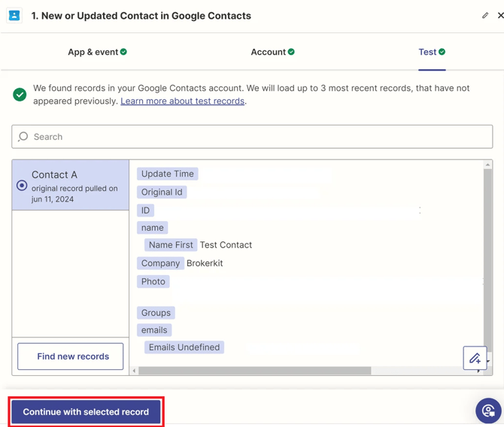Click the horizontal scrollbar in record details

(254, 371)
